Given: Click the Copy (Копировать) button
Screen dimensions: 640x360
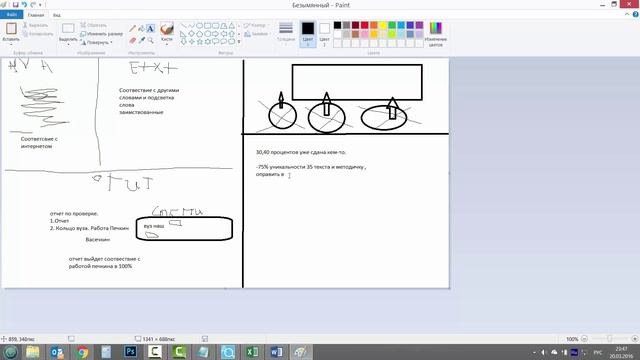Looking at the screenshot, I should click(38, 34).
